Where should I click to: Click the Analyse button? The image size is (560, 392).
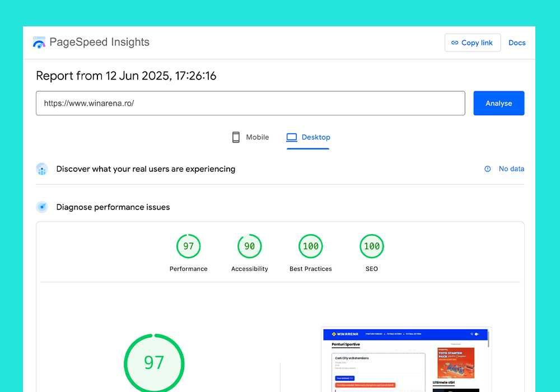[x=498, y=103]
